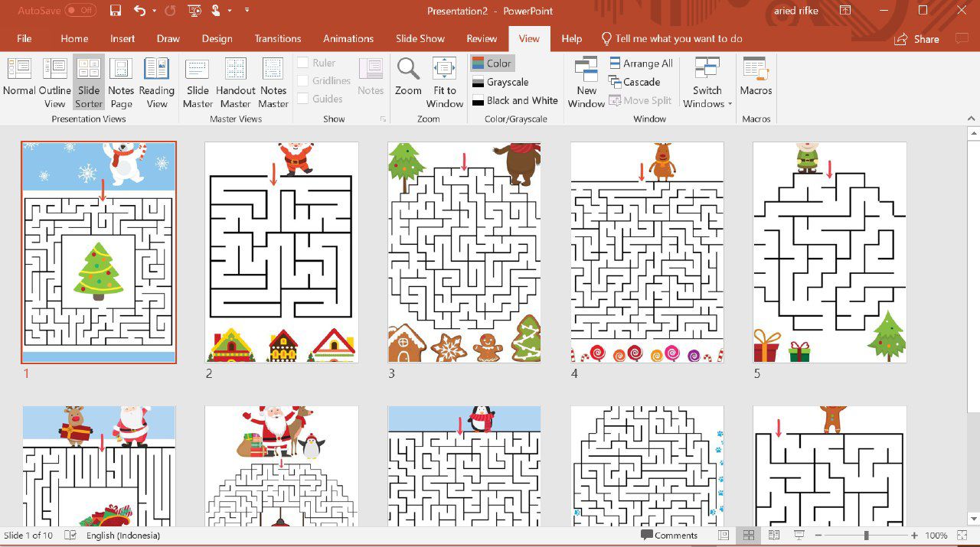Screen dimensions: 980x547
Task: Enable the Ruler checkbox
Action: 303,63
